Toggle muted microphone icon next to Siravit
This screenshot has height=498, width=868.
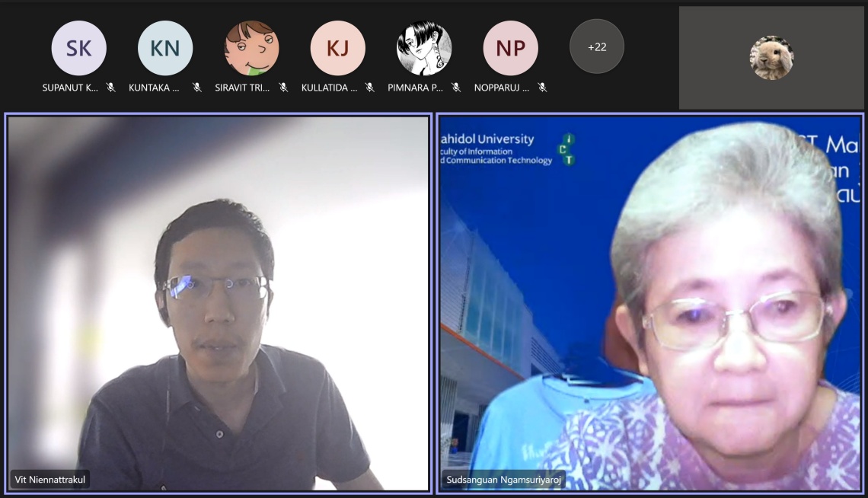pos(283,88)
